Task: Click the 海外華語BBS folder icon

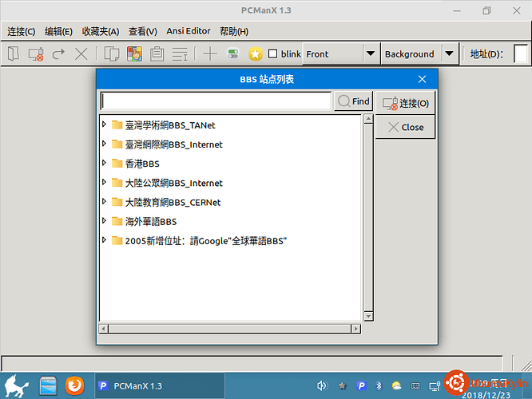Action: click(117, 221)
